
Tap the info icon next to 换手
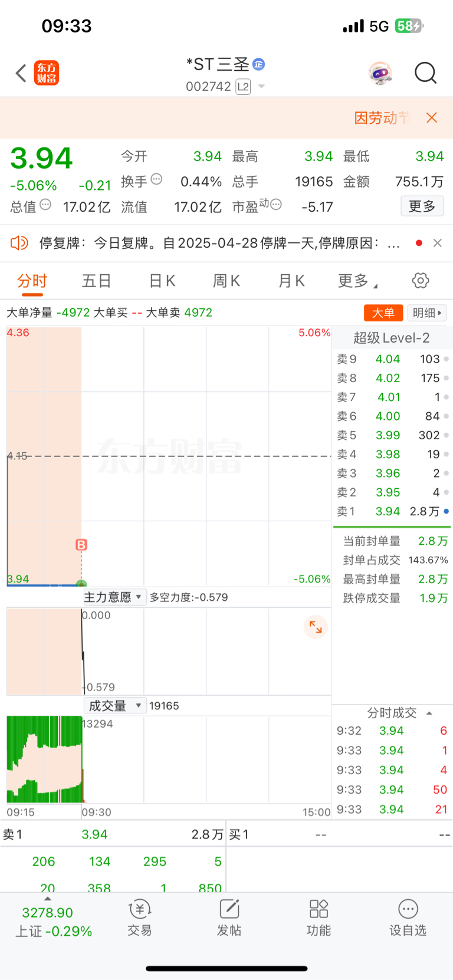tap(156, 179)
